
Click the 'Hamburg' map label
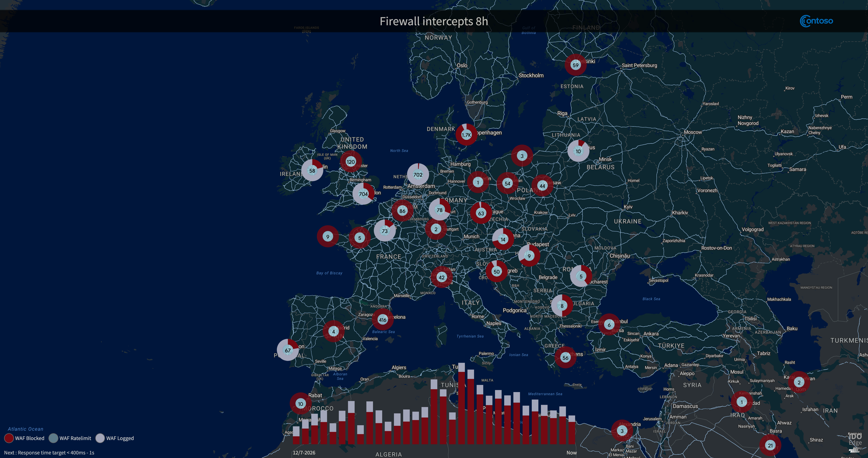(x=460, y=164)
